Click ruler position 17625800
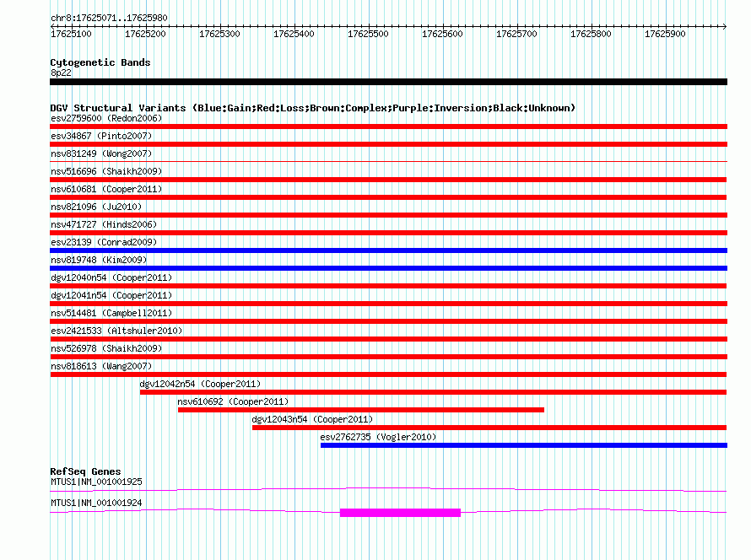This screenshot has height=560, width=751. pos(591,34)
